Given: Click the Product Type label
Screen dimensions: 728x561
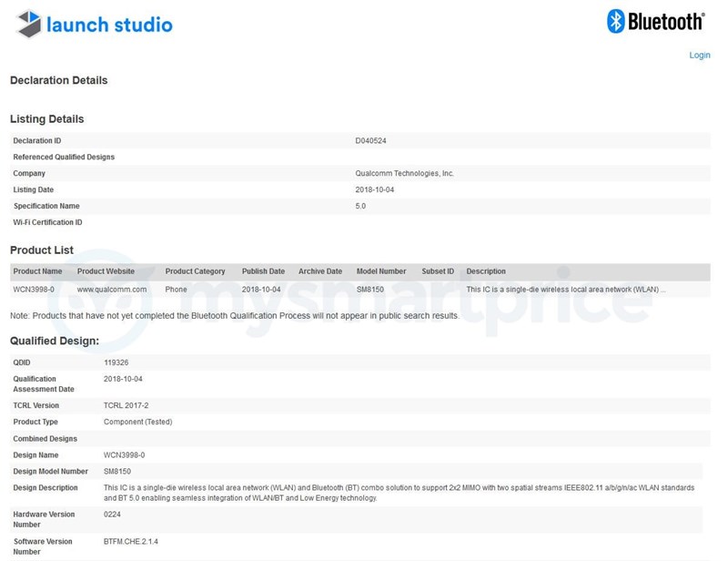Looking at the screenshot, I should [35, 422].
